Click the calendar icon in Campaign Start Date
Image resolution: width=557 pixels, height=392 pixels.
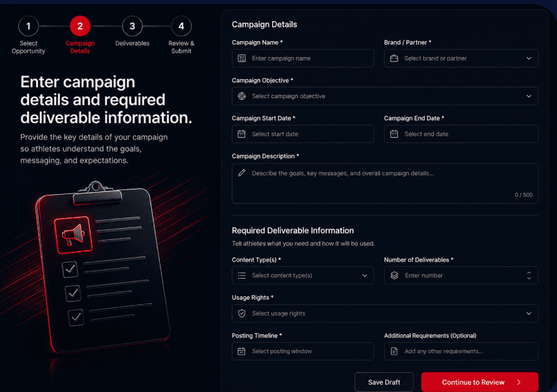tap(242, 134)
